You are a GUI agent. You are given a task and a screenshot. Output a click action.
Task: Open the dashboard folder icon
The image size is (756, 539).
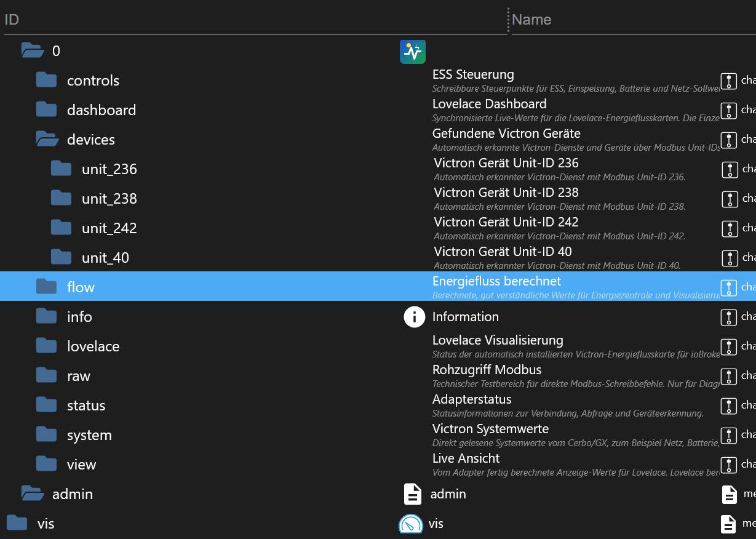click(x=46, y=110)
